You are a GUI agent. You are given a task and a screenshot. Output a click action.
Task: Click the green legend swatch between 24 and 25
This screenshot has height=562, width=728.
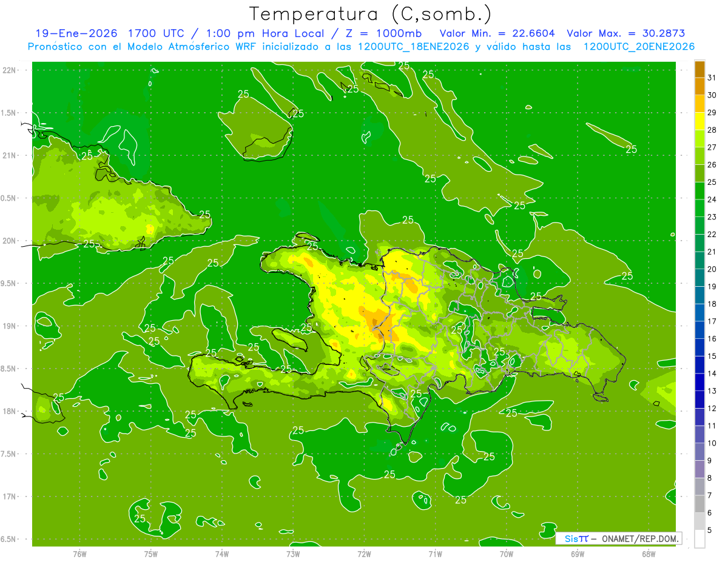[x=699, y=191]
